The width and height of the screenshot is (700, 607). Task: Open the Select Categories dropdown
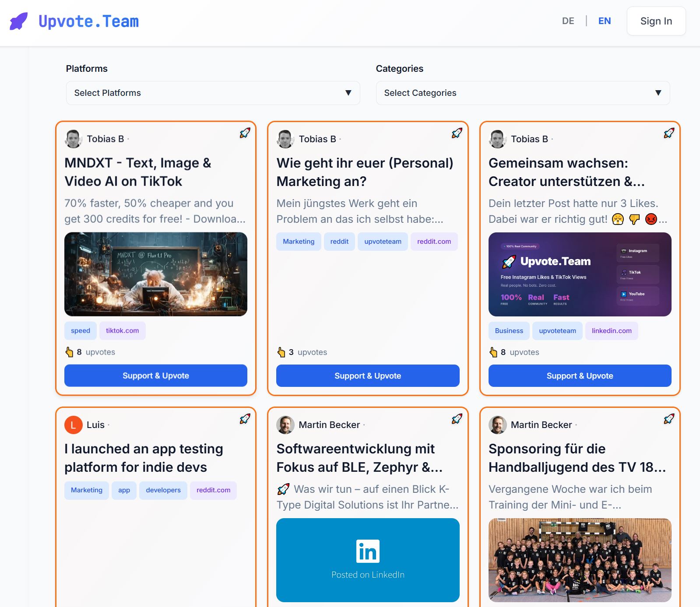tap(523, 93)
